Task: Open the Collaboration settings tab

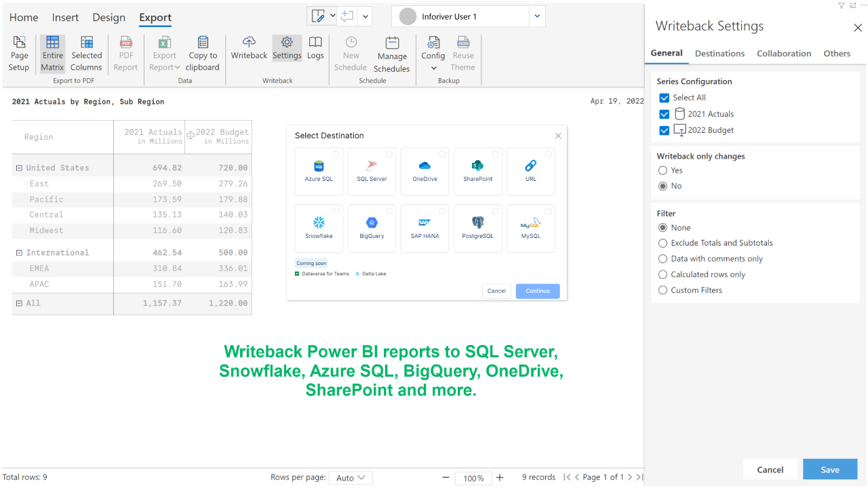Action: click(x=784, y=54)
